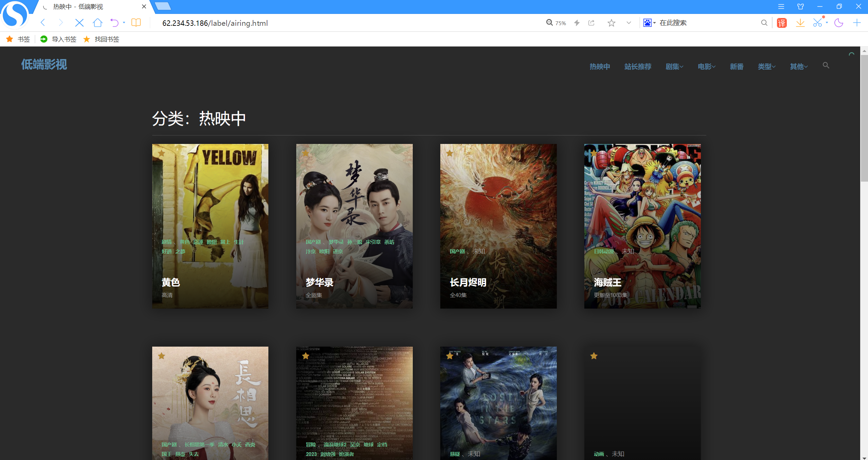This screenshot has width=868, height=460.
Task: Click the share page icon
Action: coord(591,23)
